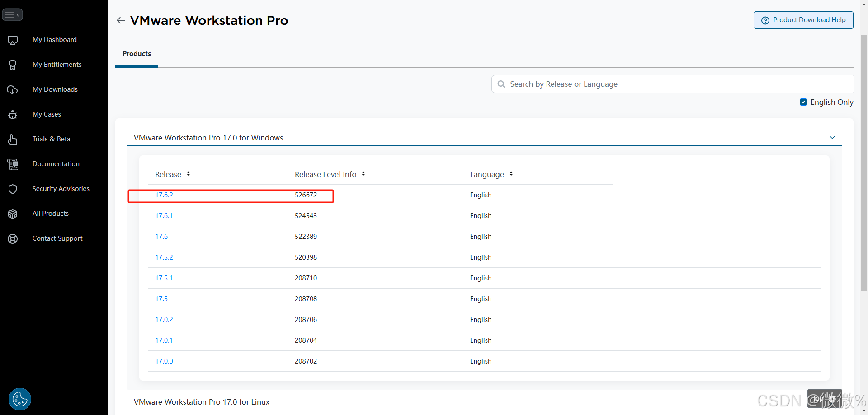Screen dimensions: 868x415
Task: Open My Cases from the sidebar
Action: click(x=47, y=114)
